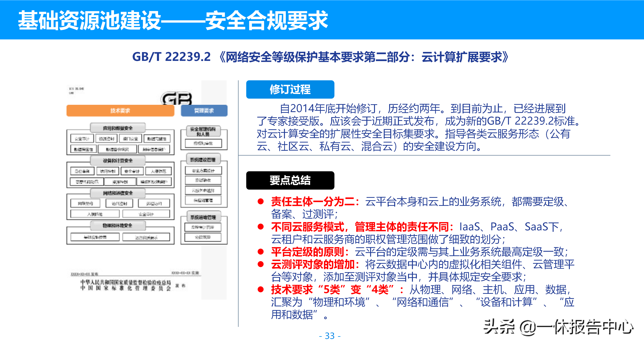Click the GB logo on the document cover
Screen dimensions: 644x345
(x=177, y=98)
